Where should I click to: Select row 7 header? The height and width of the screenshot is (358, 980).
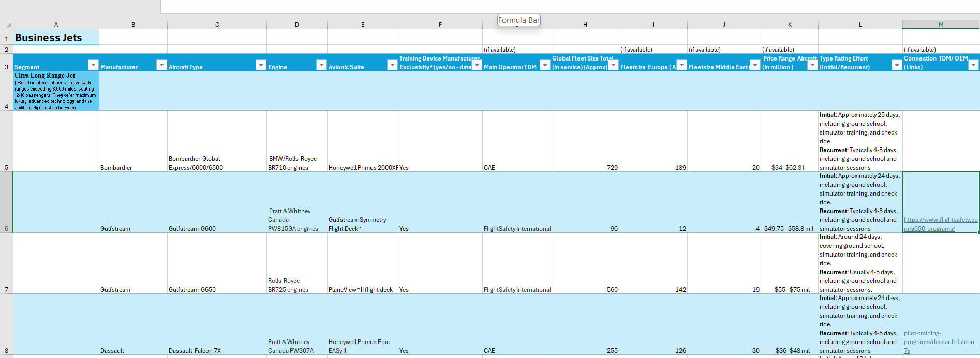(x=6, y=263)
